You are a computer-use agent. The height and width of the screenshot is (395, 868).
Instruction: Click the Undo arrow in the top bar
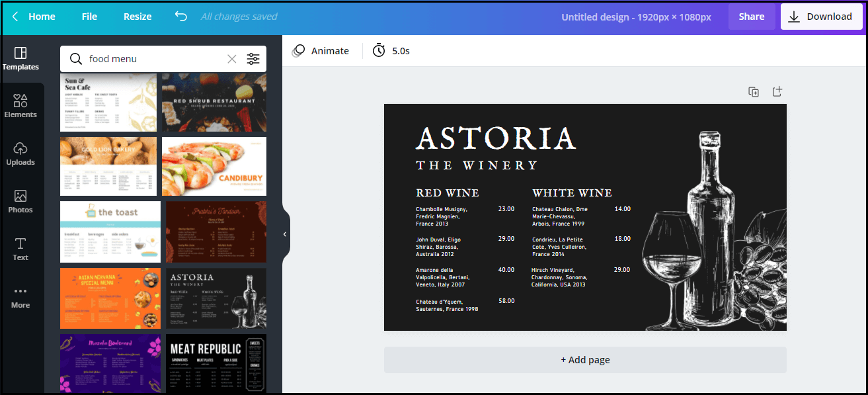[180, 17]
